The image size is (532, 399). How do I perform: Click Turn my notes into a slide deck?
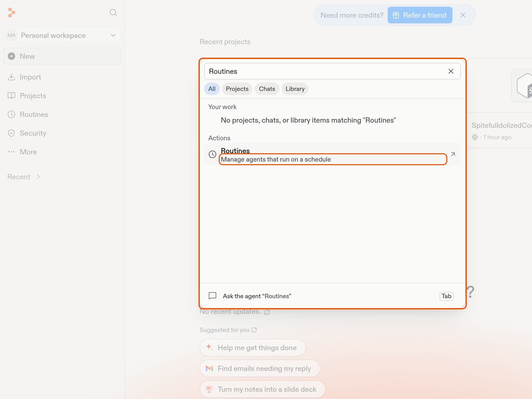pyautogui.click(x=262, y=389)
